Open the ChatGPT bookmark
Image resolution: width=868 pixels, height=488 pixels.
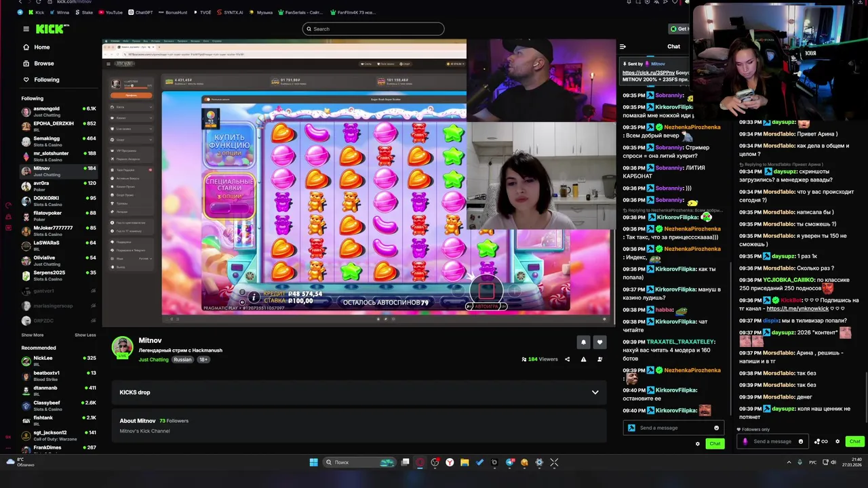(x=140, y=12)
